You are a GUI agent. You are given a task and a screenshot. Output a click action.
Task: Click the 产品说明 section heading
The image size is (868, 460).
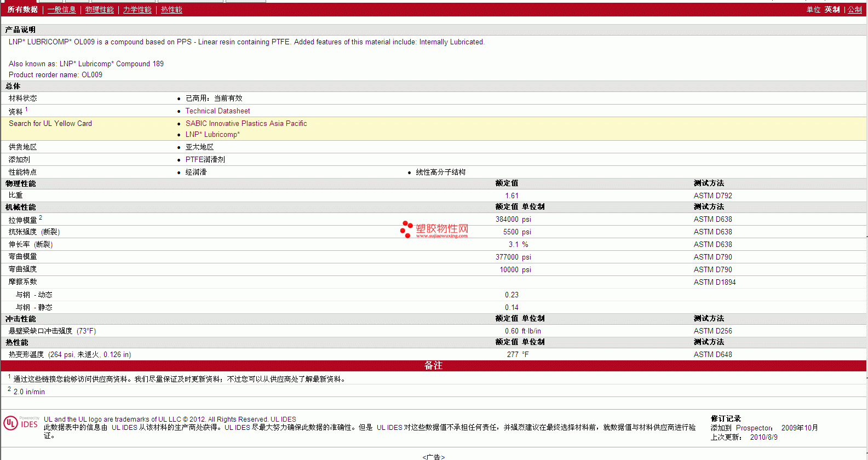pos(20,30)
